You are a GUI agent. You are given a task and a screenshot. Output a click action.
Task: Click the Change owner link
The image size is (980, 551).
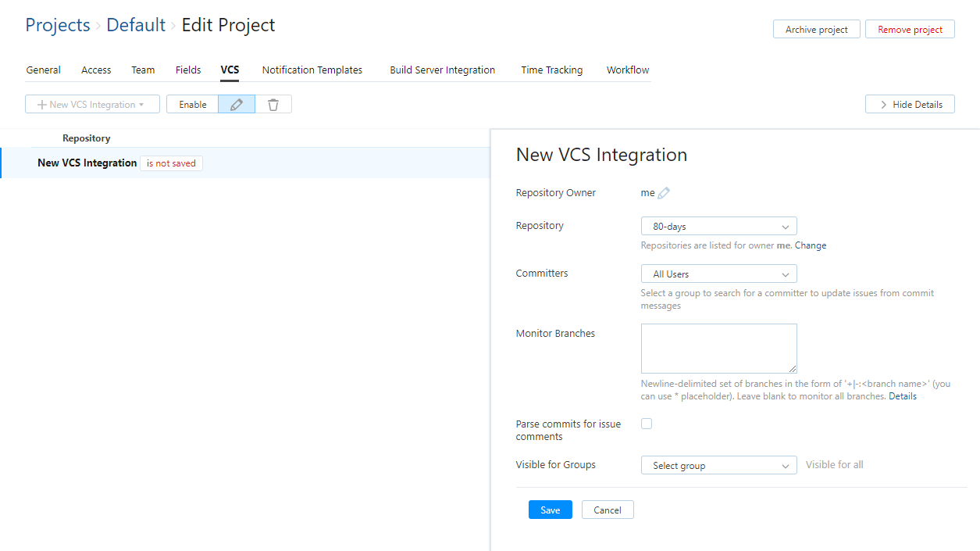click(x=811, y=245)
